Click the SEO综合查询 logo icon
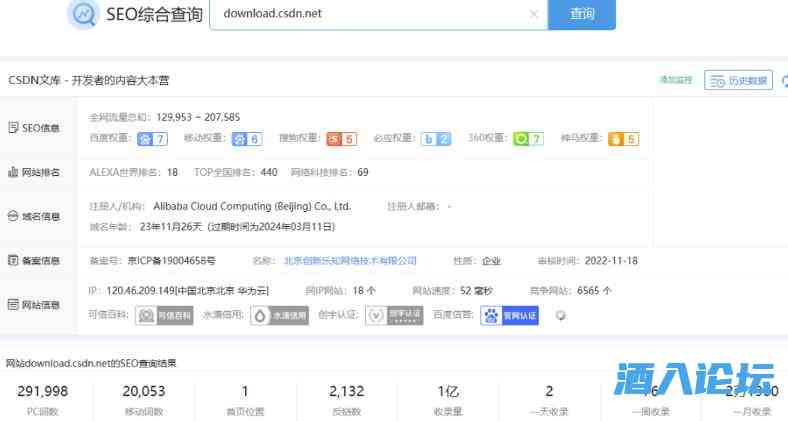788x421 pixels. (83, 14)
